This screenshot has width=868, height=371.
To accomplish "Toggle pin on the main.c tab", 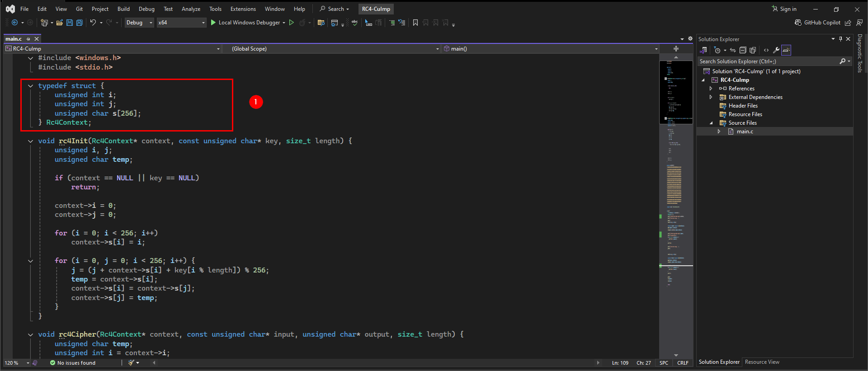I will pyautogui.click(x=28, y=39).
